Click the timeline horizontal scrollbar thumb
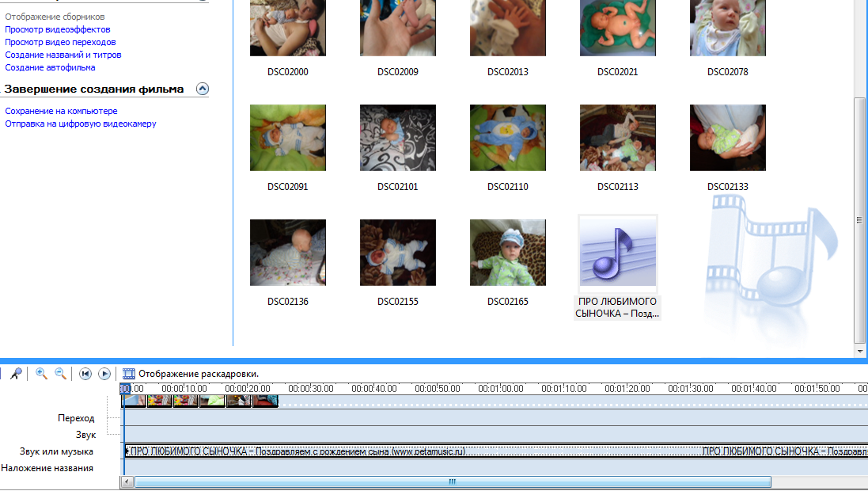 (x=453, y=481)
